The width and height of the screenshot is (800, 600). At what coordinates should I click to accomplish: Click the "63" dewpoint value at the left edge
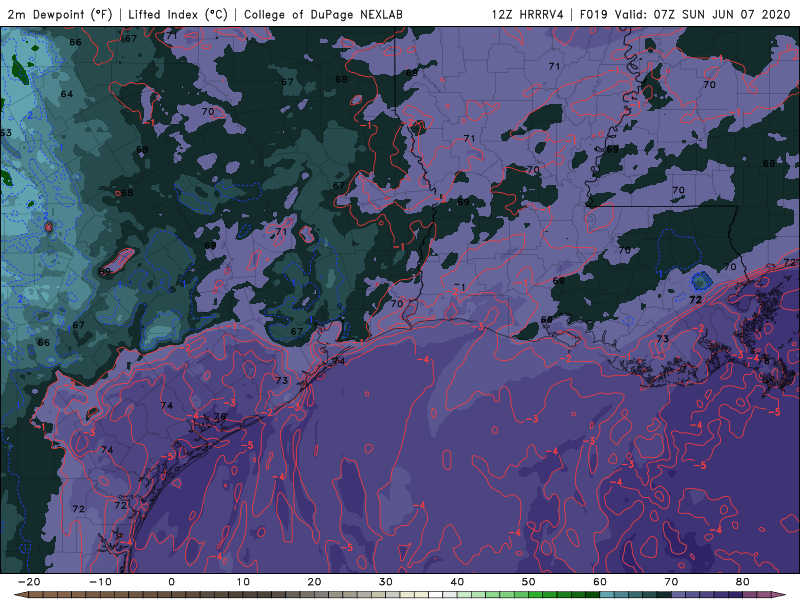click(6, 133)
